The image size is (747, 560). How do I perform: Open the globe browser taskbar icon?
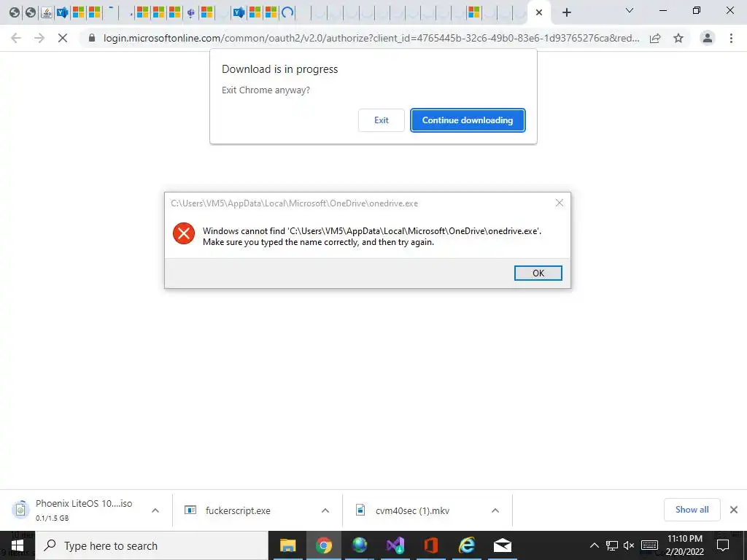[x=360, y=545]
